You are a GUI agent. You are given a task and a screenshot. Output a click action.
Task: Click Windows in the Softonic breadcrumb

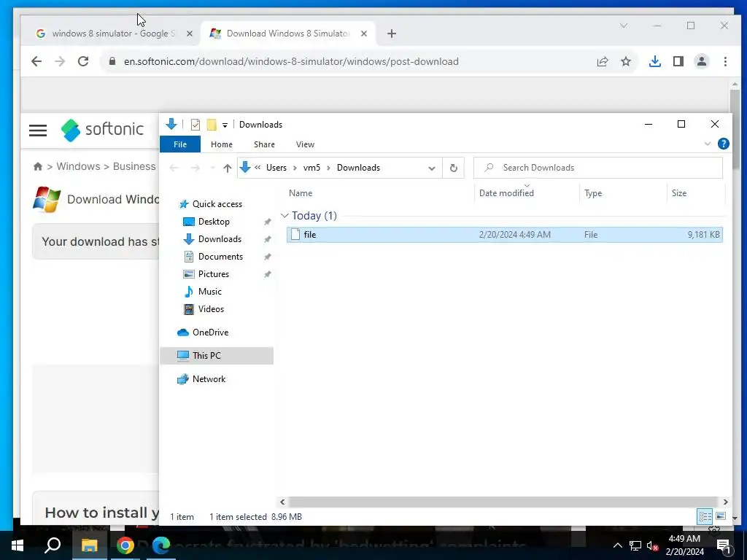pyautogui.click(x=78, y=167)
